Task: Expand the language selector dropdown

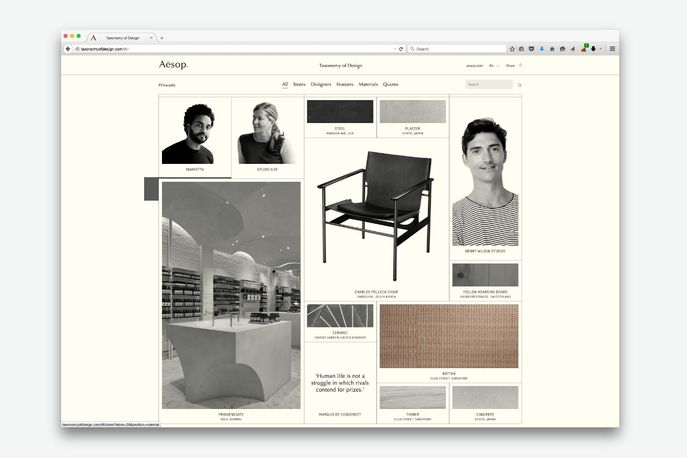Action: pos(494,66)
